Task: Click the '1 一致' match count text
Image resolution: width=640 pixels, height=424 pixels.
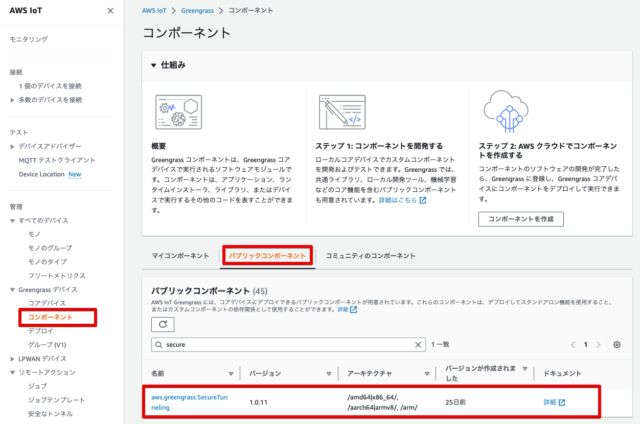Action: (440, 345)
